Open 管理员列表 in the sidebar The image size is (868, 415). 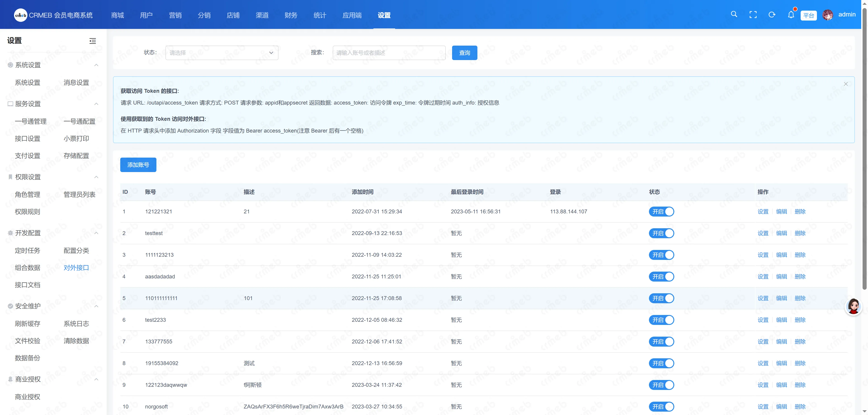tap(80, 195)
